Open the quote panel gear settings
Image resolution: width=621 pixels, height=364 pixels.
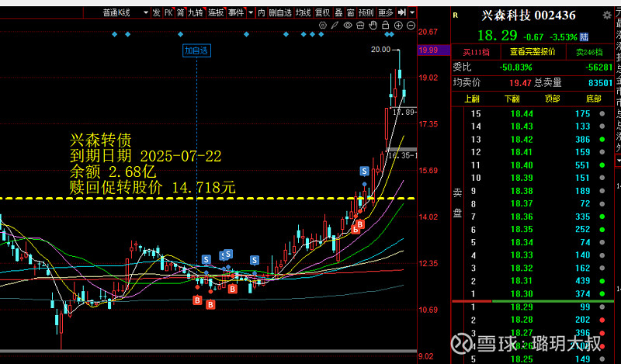(607, 16)
